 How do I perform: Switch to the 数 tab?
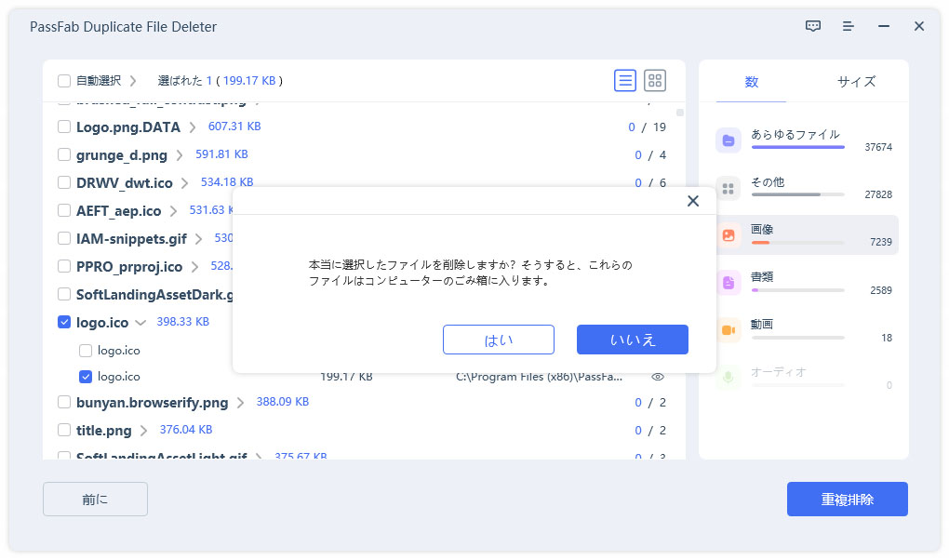(x=751, y=82)
